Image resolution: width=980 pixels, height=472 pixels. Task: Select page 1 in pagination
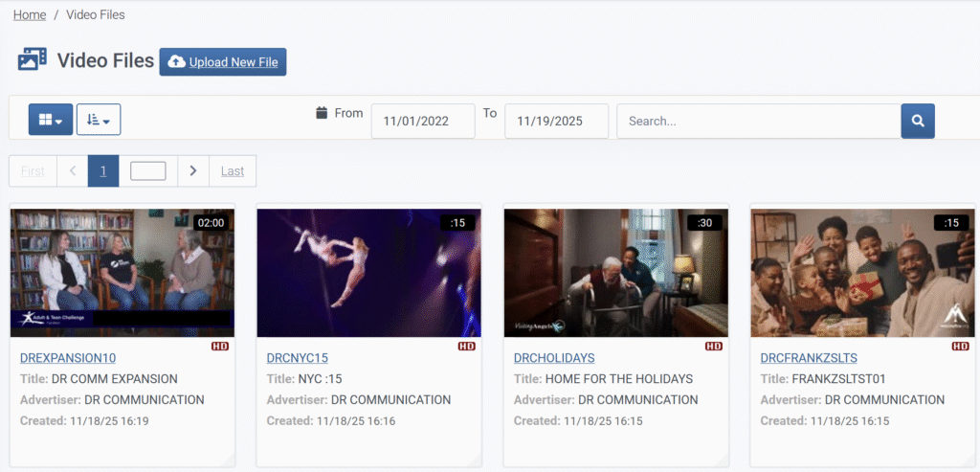coord(103,171)
